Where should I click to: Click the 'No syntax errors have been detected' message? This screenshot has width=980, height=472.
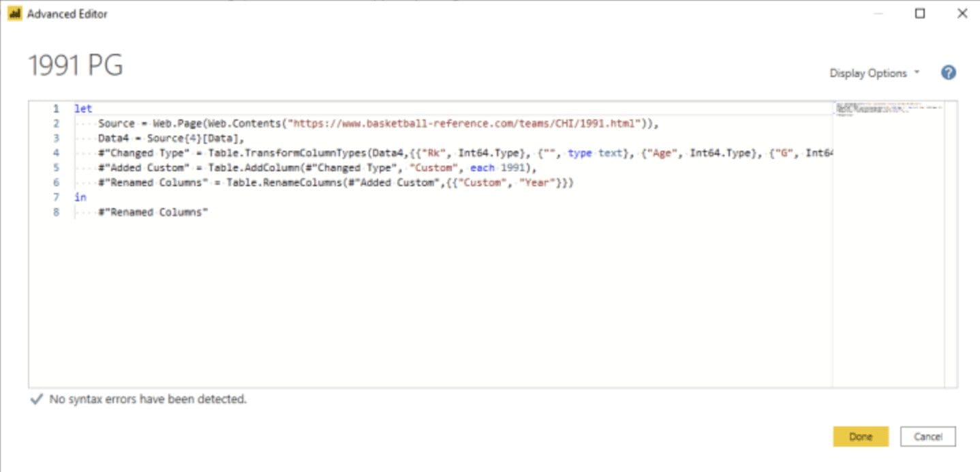click(x=148, y=399)
